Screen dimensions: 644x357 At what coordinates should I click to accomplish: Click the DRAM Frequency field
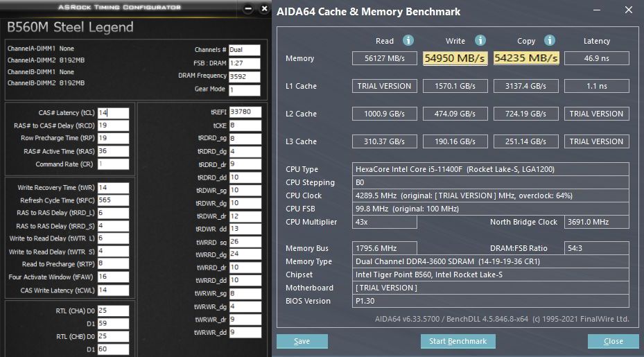click(x=245, y=77)
